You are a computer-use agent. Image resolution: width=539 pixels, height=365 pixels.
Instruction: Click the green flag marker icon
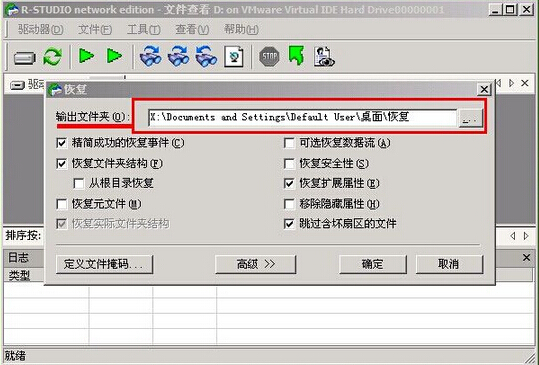pos(296,56)
